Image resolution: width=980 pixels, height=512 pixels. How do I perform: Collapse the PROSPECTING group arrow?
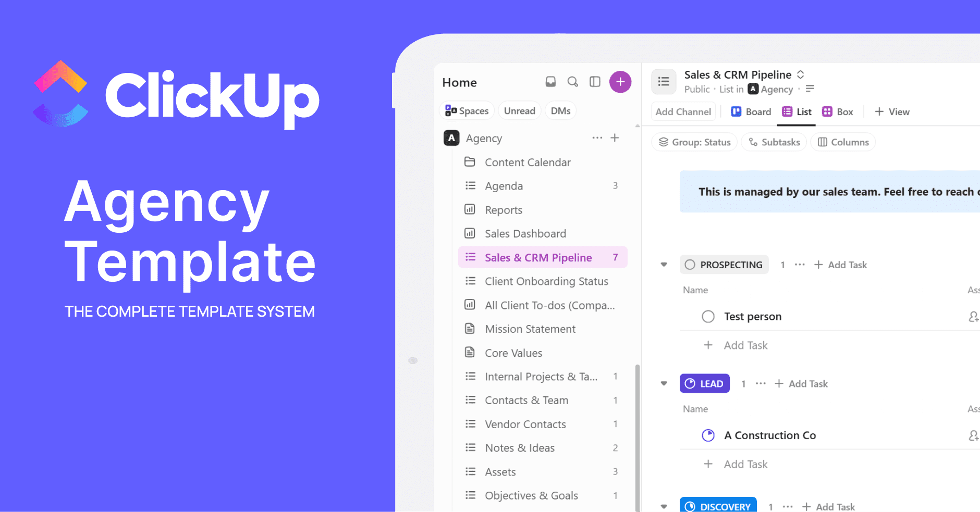tap(664, 265)
